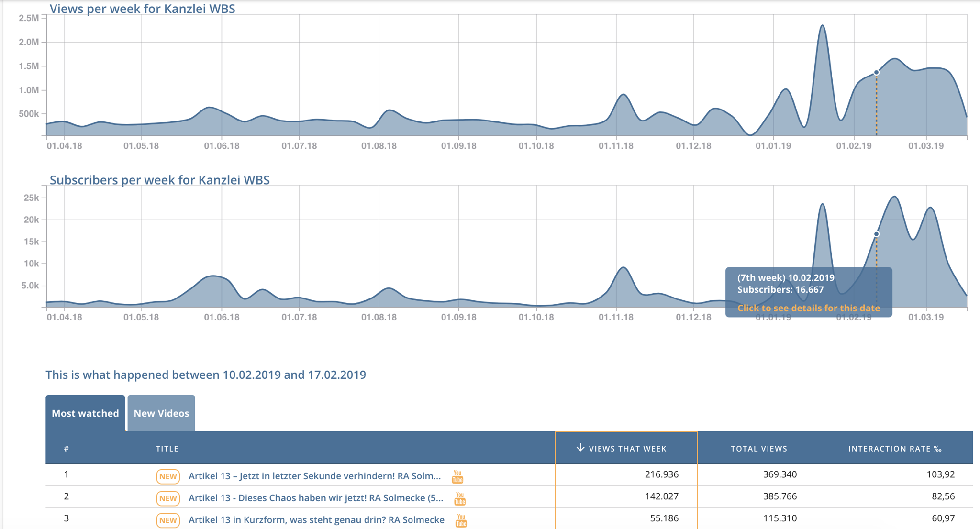The height and width of the screenshot is (529, 980).
Task: Click the sort arrow in Views That Week header
Action: point(580,448)
